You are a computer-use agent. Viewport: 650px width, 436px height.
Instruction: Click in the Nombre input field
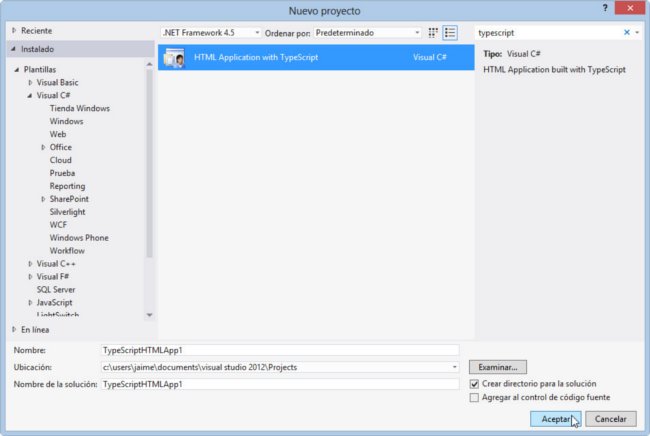click(x=280, y=350)
